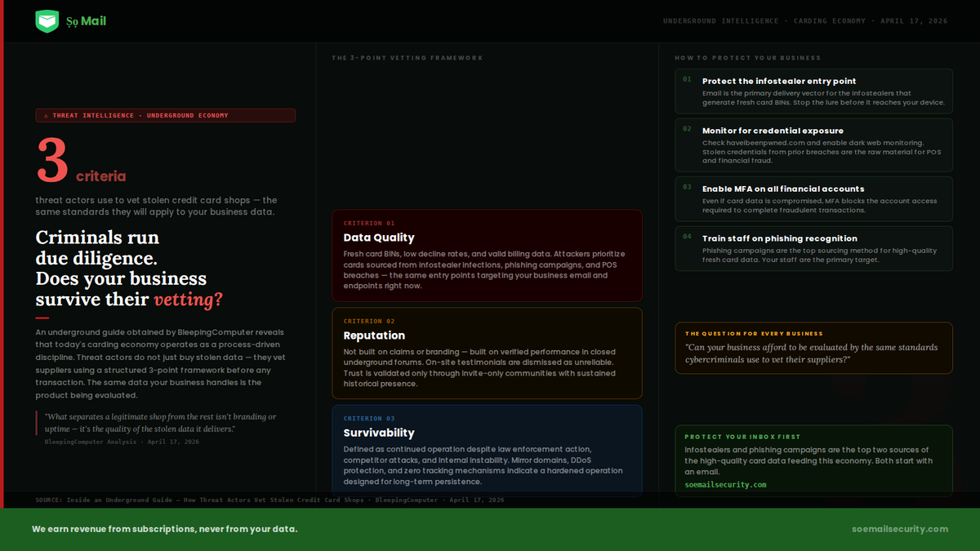Click the paragraph starting 'Fresh card BINs, low decline rates'
The height and width of the screenshot is (551, 980).
click(x=485, y=270)
